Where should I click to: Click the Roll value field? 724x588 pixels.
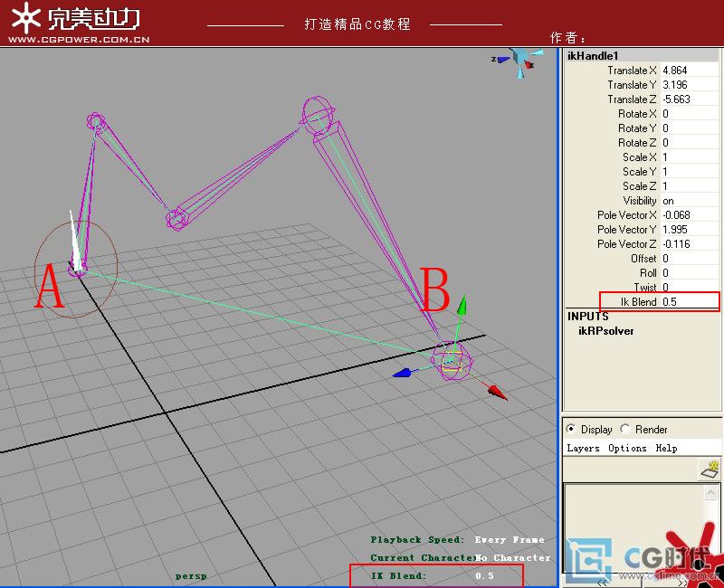tap(690, 273)
